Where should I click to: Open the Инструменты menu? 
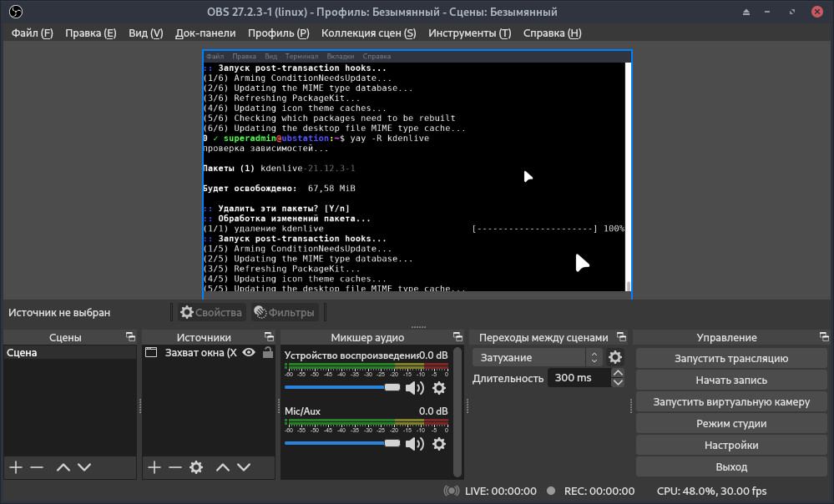[470, 33]
